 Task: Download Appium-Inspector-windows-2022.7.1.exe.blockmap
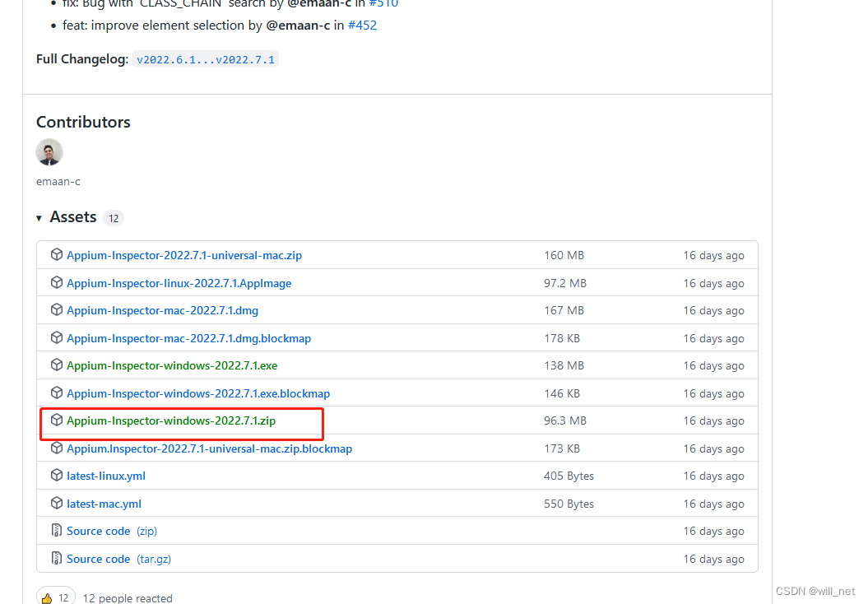click(x=198, y=393)
